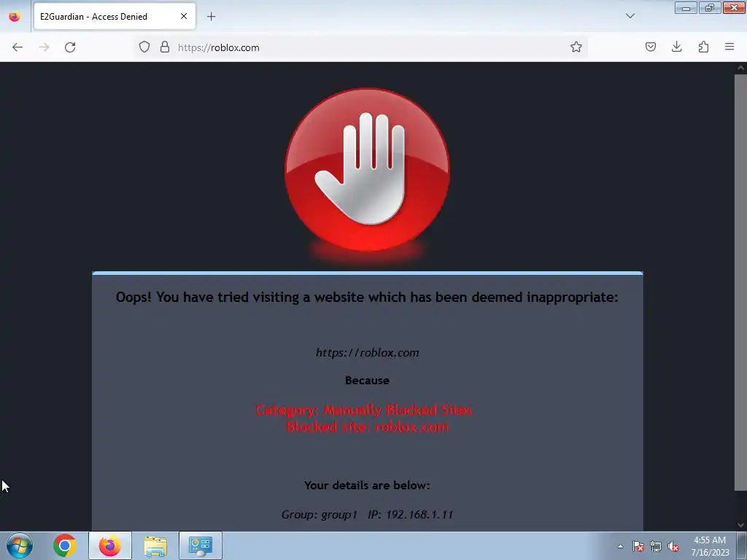Click the scrollbar up arrow
The image size is (747, 560).
tap(741, 68)
